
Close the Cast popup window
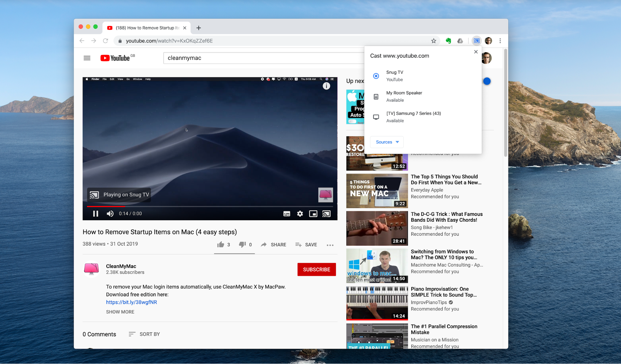click(x=476, y=52)
